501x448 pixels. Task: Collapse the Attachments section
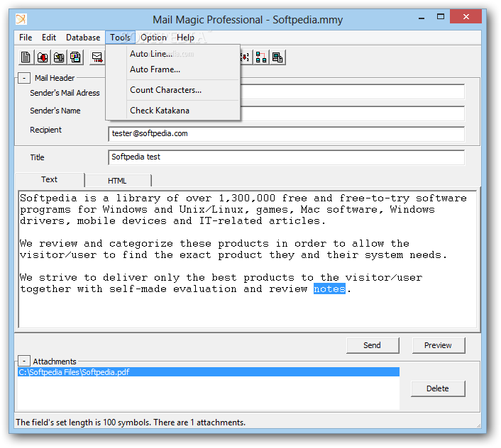click(24, 362)
